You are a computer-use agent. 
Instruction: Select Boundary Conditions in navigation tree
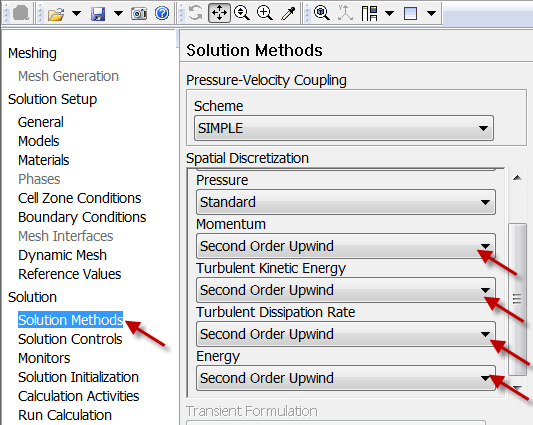pyautogui.click(x=82, y=217)
